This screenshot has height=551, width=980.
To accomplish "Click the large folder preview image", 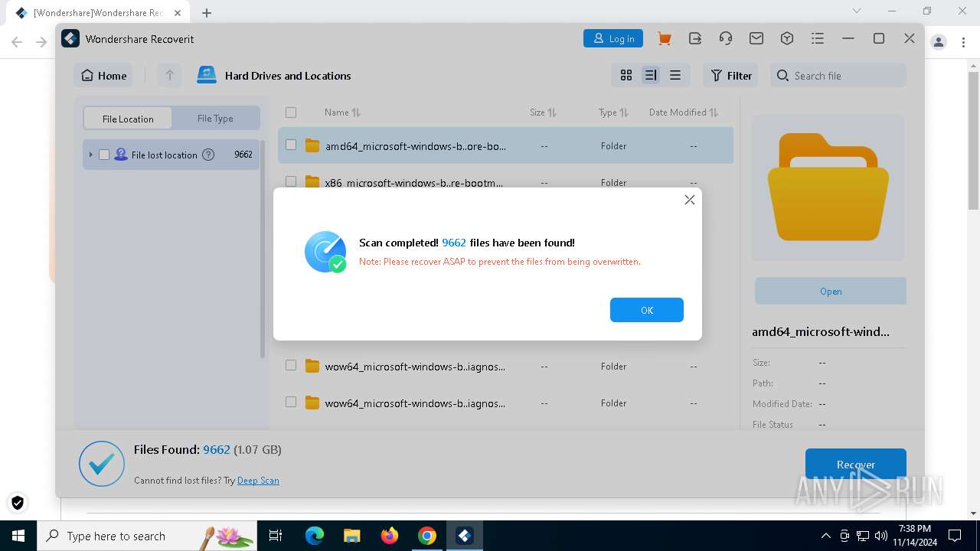I will pyautogui.click(x=828, y=187).
